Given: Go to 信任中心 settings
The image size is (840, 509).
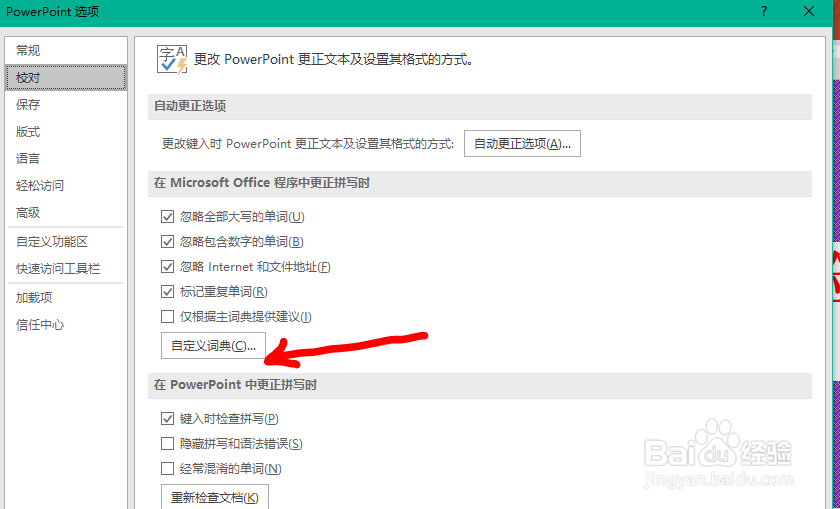Looking at the screenshot, I should (x=66, y=325).
